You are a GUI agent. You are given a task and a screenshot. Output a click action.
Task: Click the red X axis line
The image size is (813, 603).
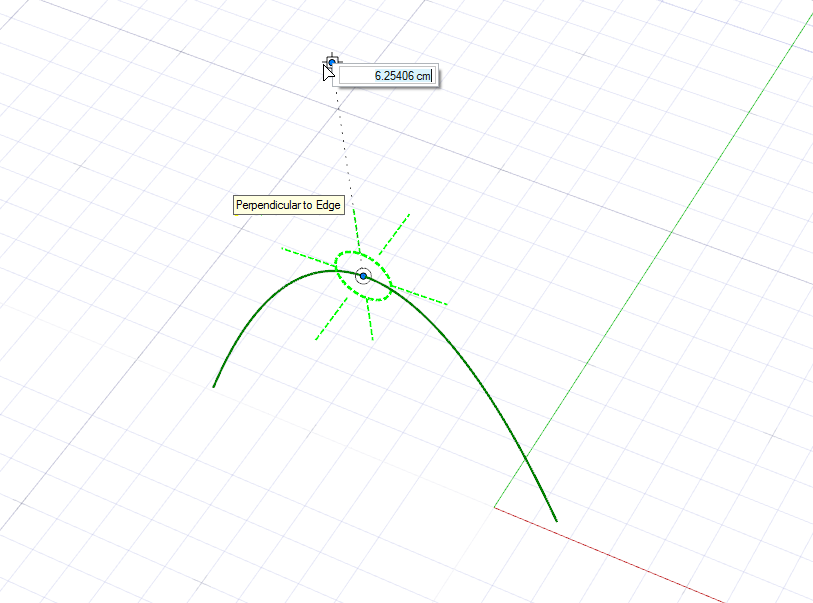click(x=610, y=554)
